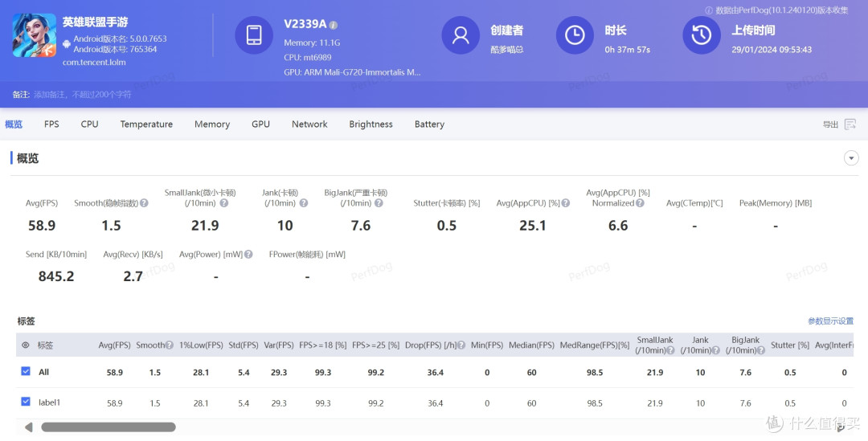Click the Android robot icon beside version name
The width and height of the screenshot is (868, 441).
click(x=67, y=43)
